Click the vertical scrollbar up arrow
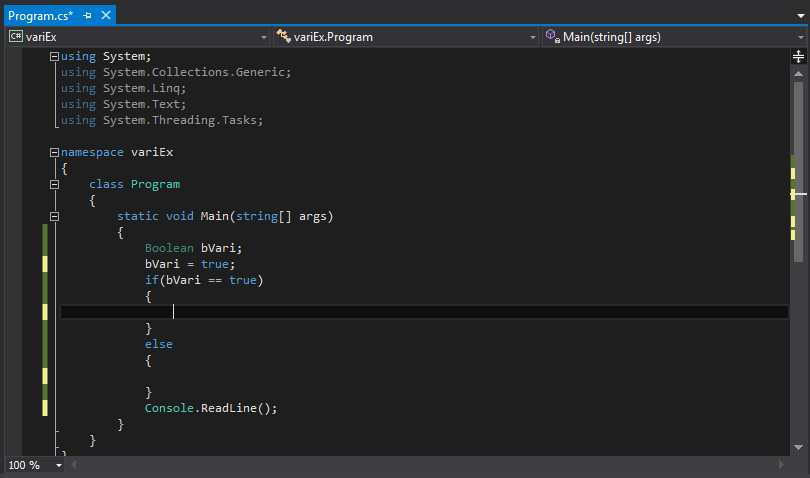Image resolution: width=810 pixels, height=478 pixels. (x=798, y=74)
